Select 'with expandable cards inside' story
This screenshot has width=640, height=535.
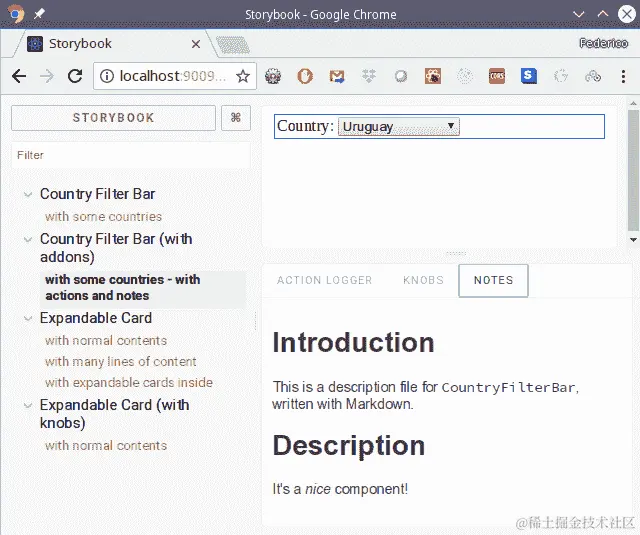point(129,383)
